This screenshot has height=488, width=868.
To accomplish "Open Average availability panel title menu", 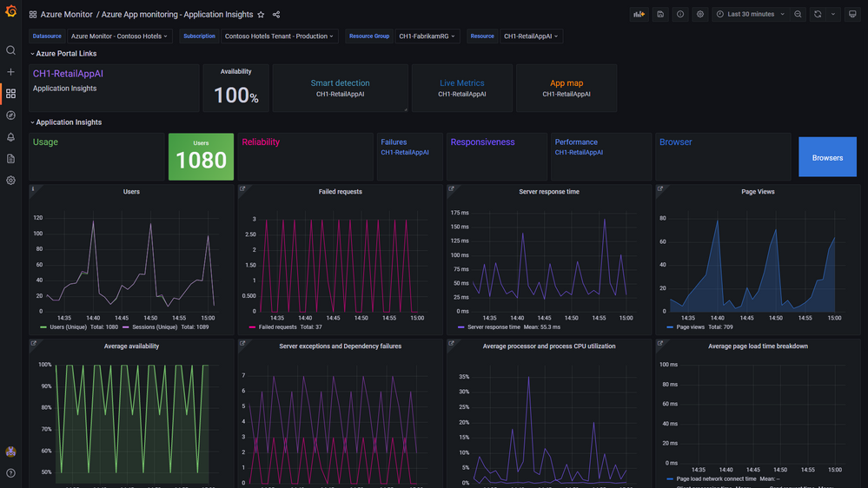I will [131, 346].
